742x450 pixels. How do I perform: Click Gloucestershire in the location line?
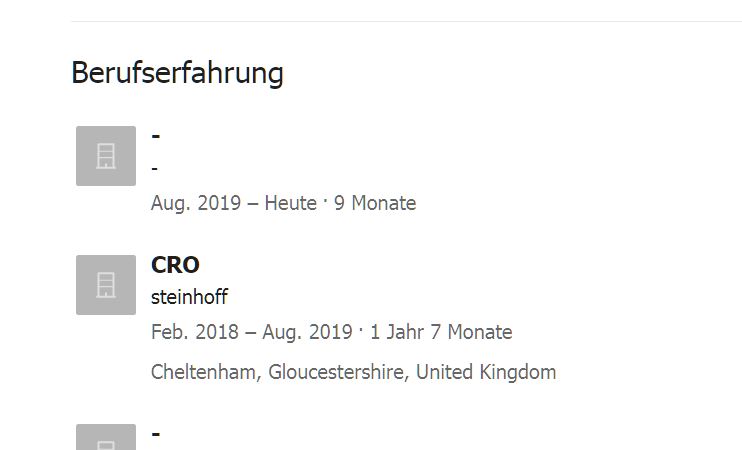337,372
